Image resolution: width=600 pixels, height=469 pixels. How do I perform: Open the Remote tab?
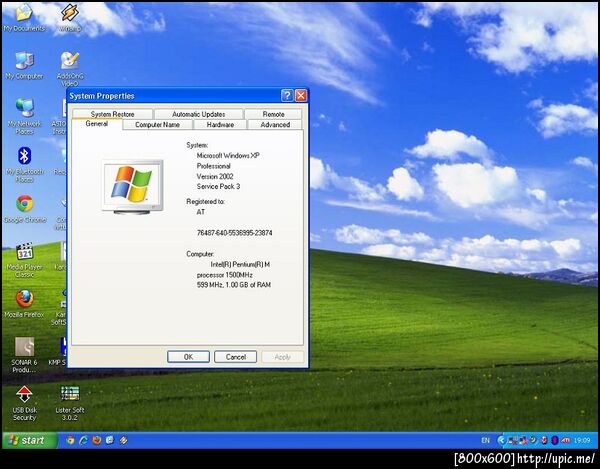point(273,114)
